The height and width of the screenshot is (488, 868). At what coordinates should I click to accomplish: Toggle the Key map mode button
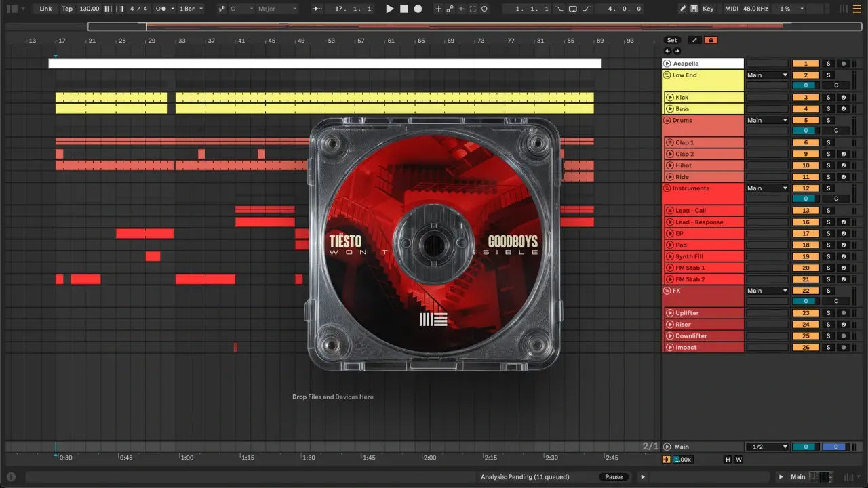click(708, 9)
